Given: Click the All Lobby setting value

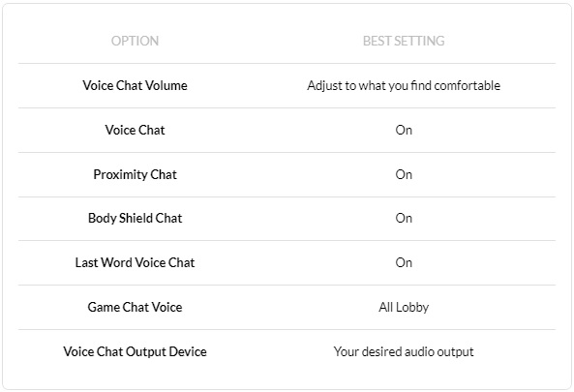Looking at the screenshot, I should [x=404, y=308].
